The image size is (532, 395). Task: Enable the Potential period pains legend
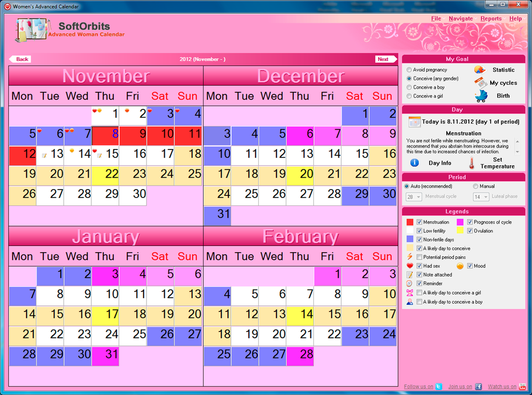click(x=418, y=257)
